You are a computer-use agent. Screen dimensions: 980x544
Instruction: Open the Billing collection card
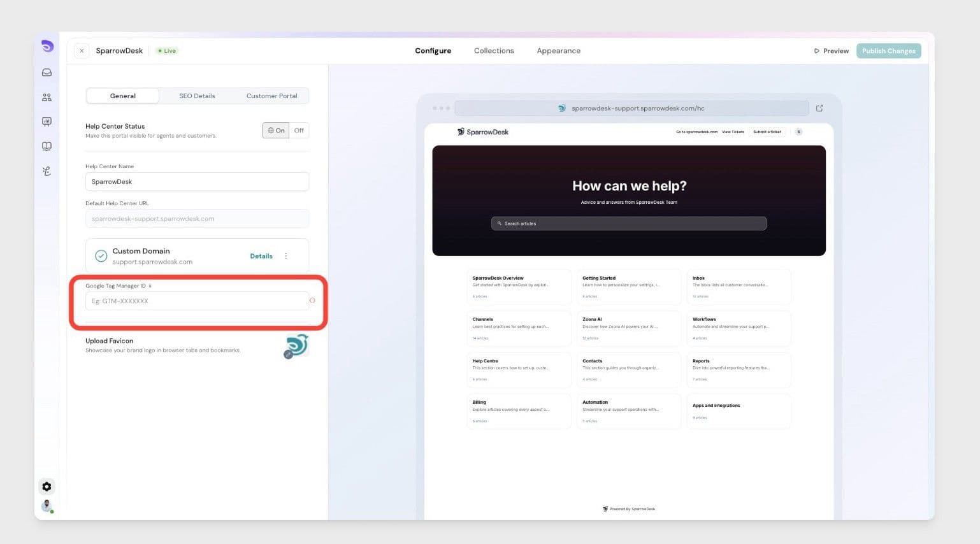519,411
